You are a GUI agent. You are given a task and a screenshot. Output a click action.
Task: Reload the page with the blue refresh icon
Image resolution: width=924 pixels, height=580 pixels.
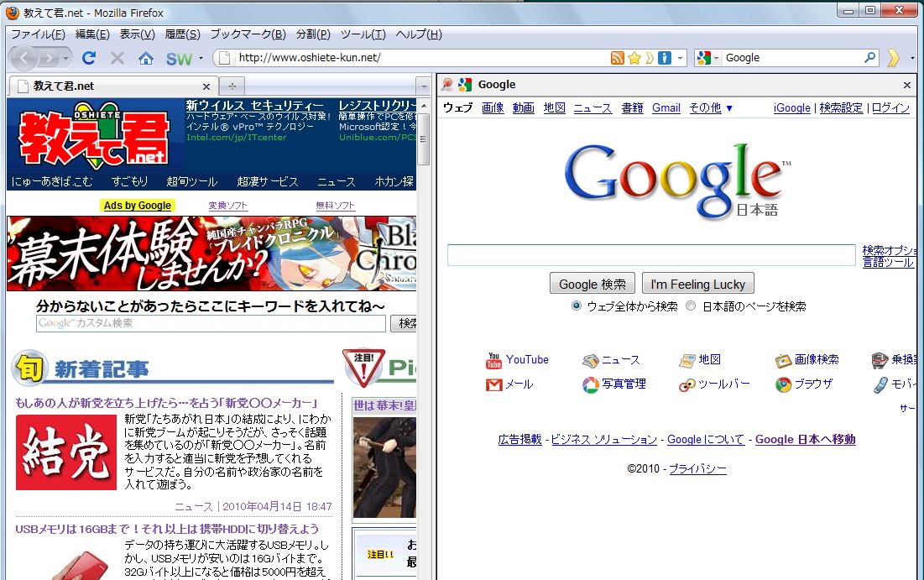[89, 58]
